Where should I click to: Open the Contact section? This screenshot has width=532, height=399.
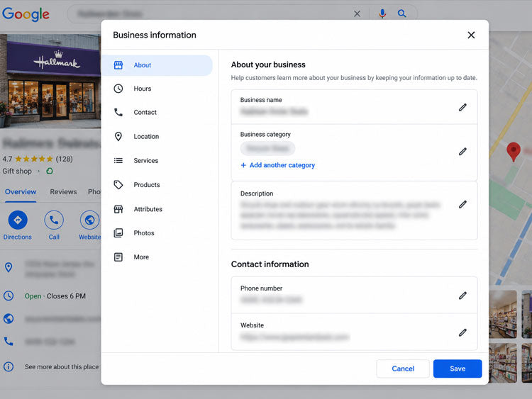[157, 112]
